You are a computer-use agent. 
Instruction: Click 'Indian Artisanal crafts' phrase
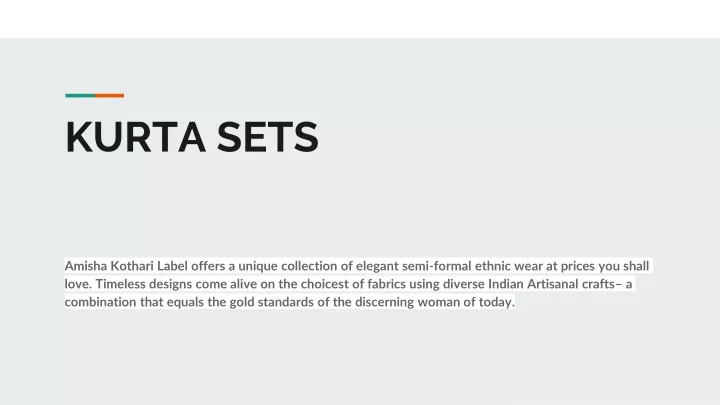pos(551,284)
